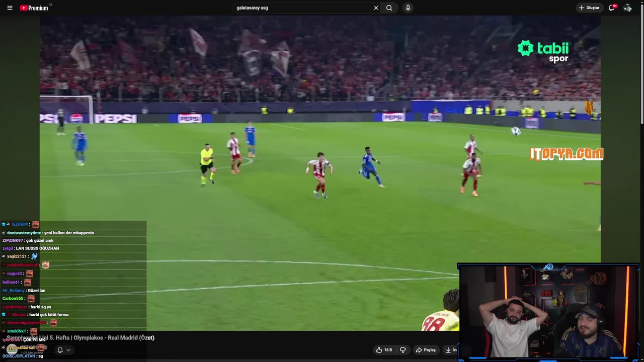Open the account avatar menu
Viewport: 644px width, 362px height.
coord(627,8)
